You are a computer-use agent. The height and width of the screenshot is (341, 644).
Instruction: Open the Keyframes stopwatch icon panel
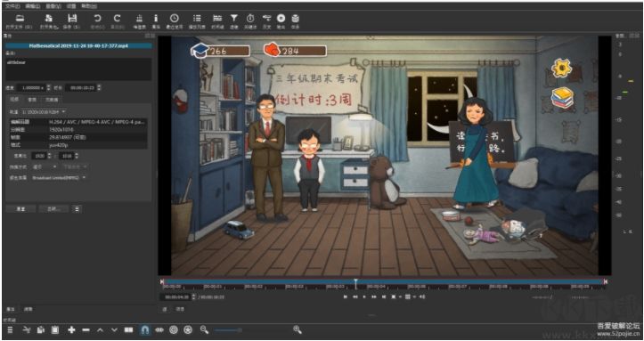click(x=250, y=20)
